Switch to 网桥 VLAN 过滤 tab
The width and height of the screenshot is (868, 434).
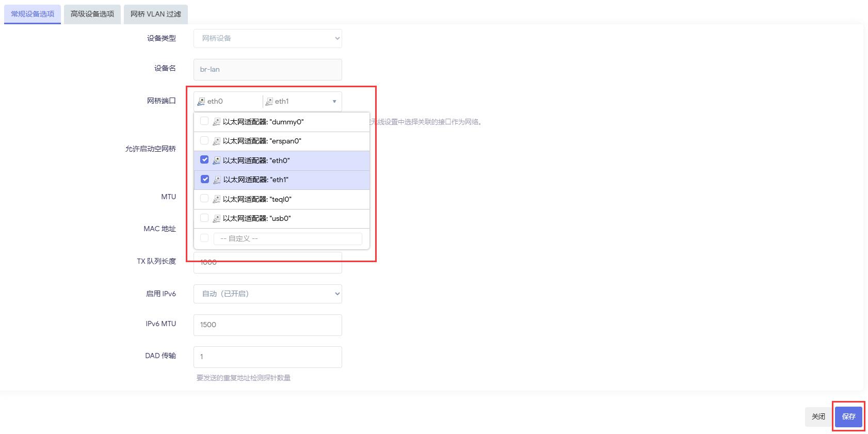(x=155, y=14)
